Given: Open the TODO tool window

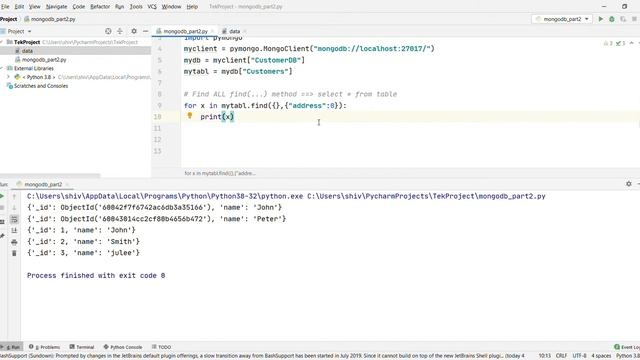Looking at the screenshot, I should 162,347.
